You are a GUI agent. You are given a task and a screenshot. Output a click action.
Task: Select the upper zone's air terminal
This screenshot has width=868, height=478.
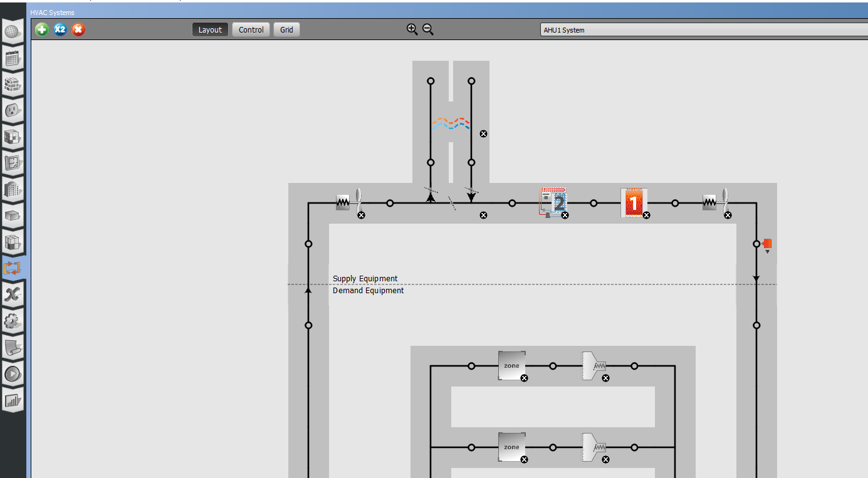tap(594, 365)
